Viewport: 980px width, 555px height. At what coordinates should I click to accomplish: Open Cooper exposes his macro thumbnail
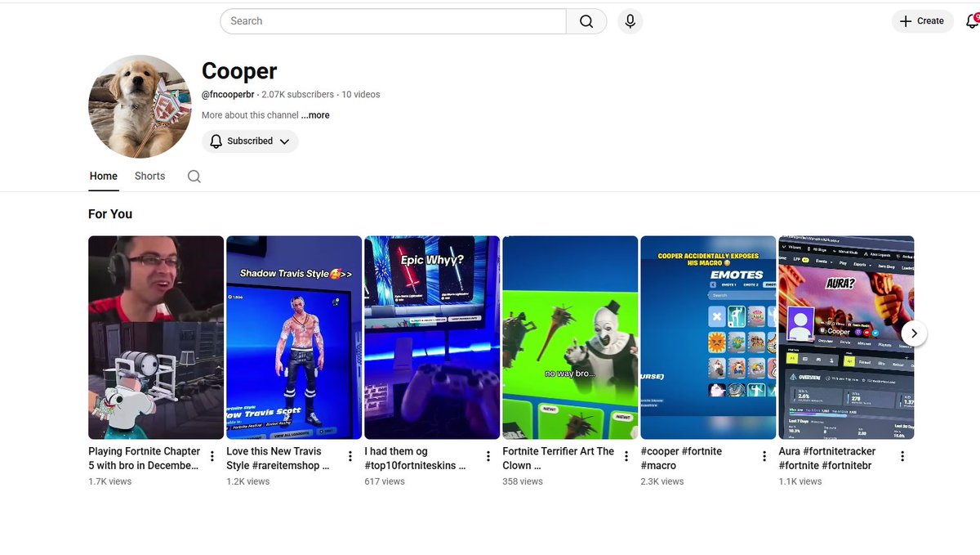[x=708, y=338]
